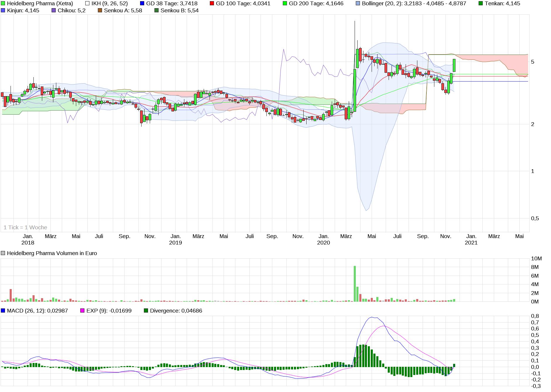Click the green Senkou B legend swatch
Image resolution: width=551 pixels, height=392 pixels.
[157, 11]
